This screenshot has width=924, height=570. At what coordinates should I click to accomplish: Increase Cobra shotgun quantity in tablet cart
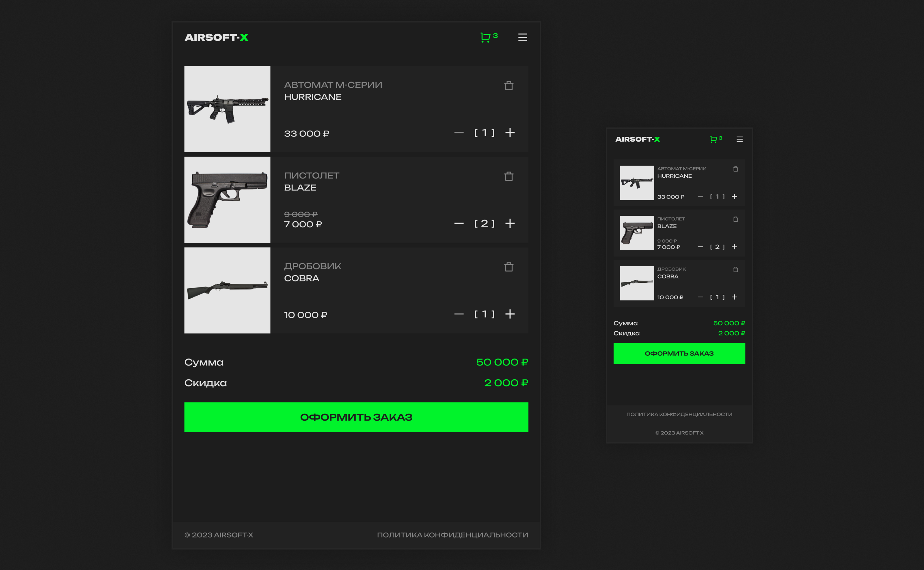[510, 314]
